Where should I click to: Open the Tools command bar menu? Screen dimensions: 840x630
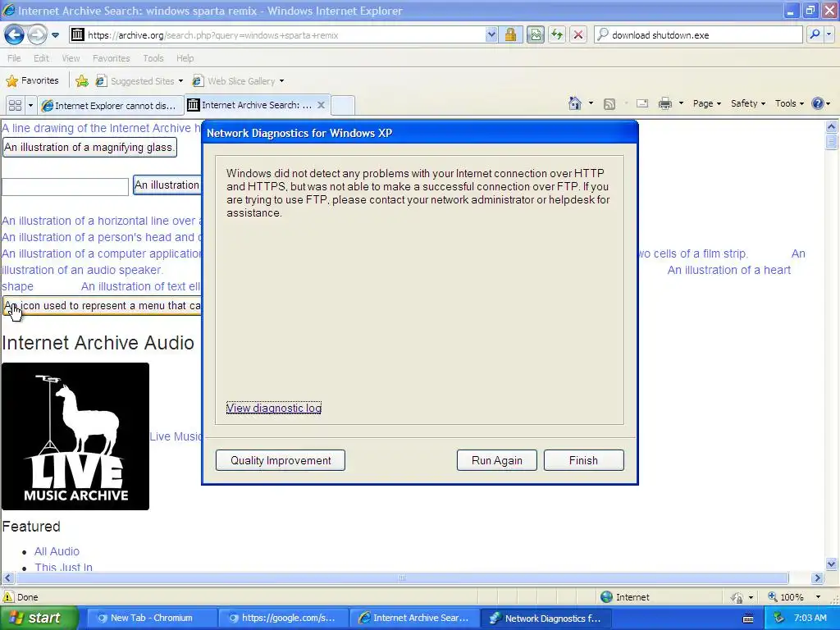(789, 103)
